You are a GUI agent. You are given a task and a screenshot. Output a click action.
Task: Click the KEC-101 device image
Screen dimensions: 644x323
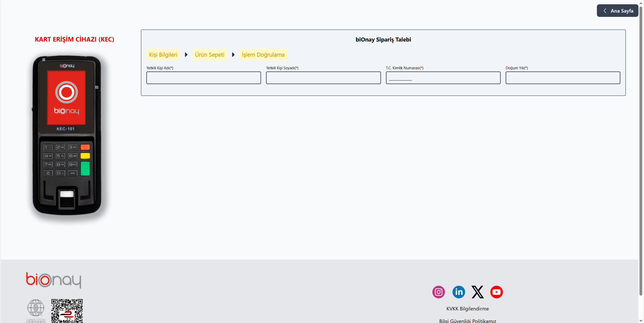pos(67,136)
